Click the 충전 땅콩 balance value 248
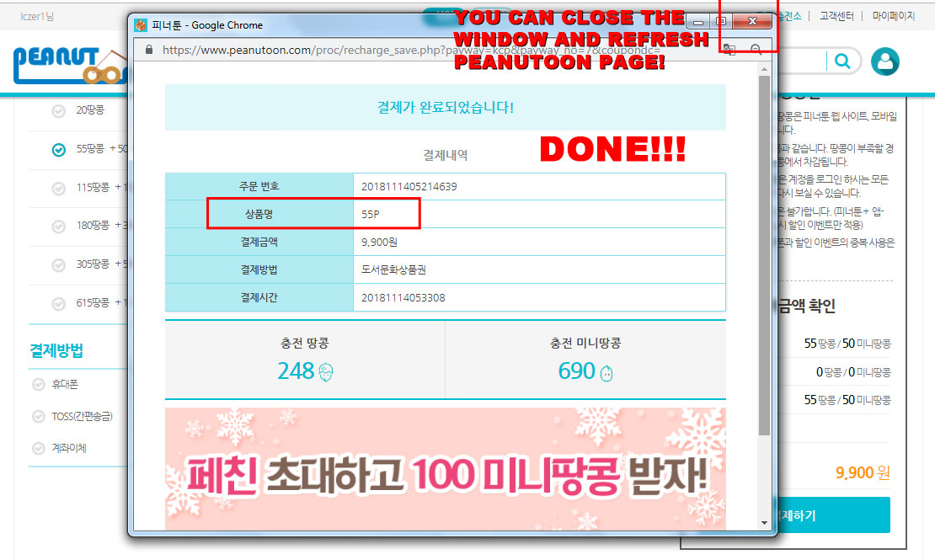 pyautogui.click(x=296, y=371)
